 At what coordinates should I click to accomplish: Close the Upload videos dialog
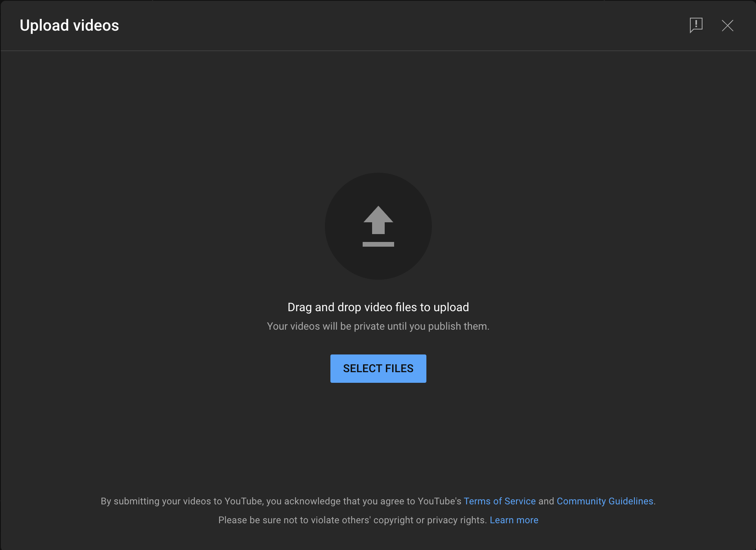[x=727, y=26]
